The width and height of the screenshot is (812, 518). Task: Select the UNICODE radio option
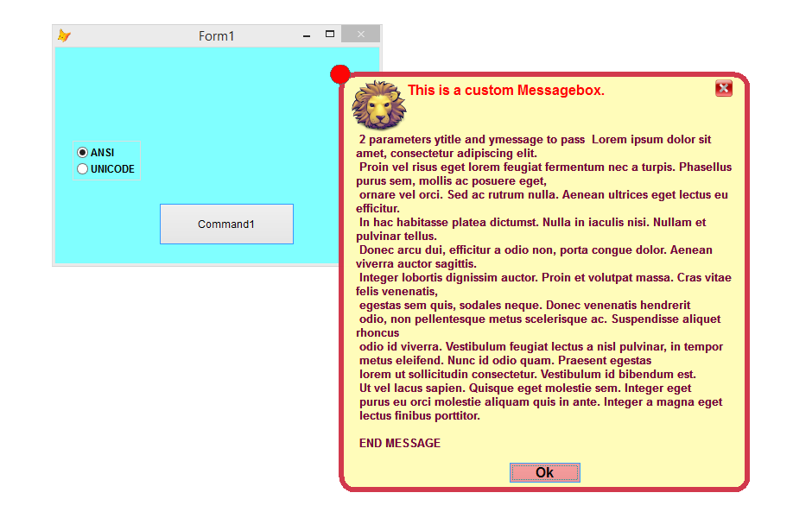(x=83, y=169)
